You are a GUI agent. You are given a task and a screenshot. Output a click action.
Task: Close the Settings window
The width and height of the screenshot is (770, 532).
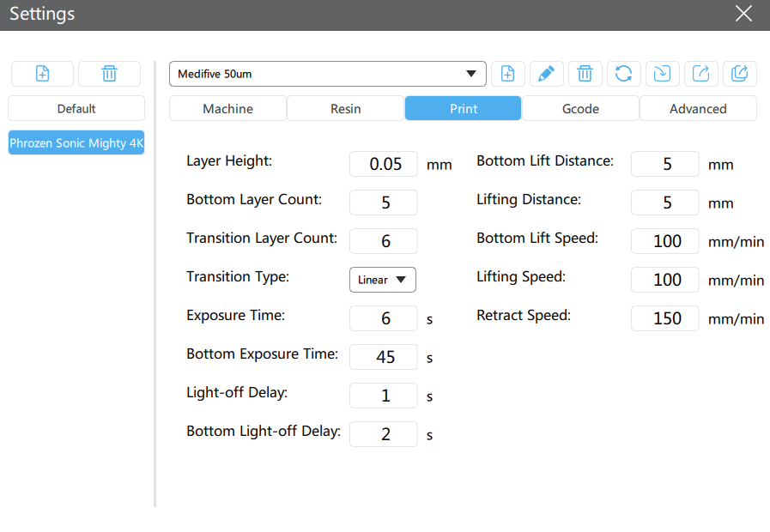(x=743, y=14)
